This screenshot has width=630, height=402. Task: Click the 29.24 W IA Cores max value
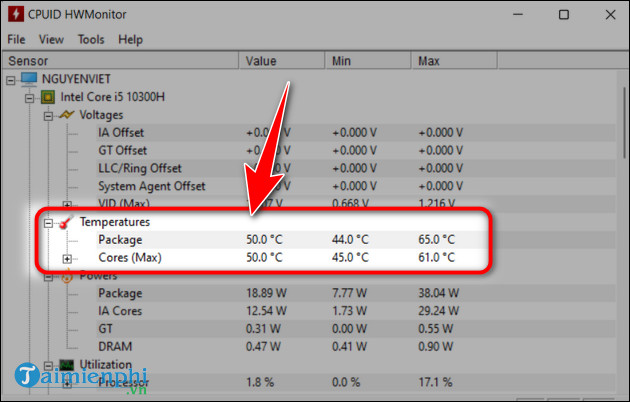pyautogui.click(x=438, y=311)
